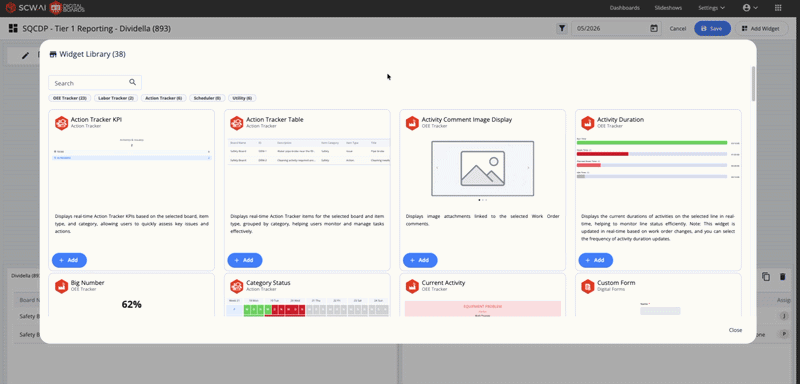Toggle the OEE Tracker filter chip
Image resolution: width=800 pixels, height=384 pixels.
(69, 98)
